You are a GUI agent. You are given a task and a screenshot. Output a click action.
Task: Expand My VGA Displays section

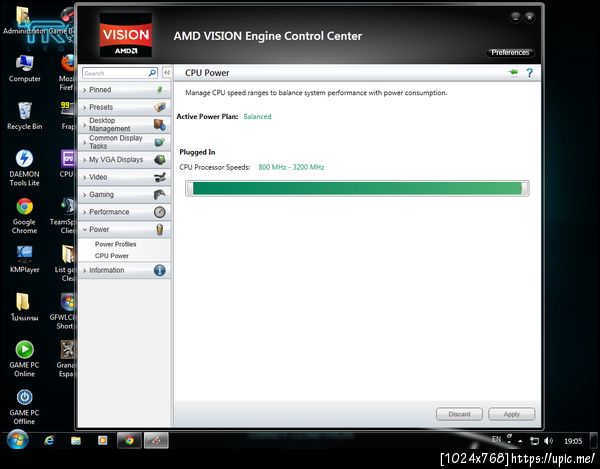(x=124, y=160)
